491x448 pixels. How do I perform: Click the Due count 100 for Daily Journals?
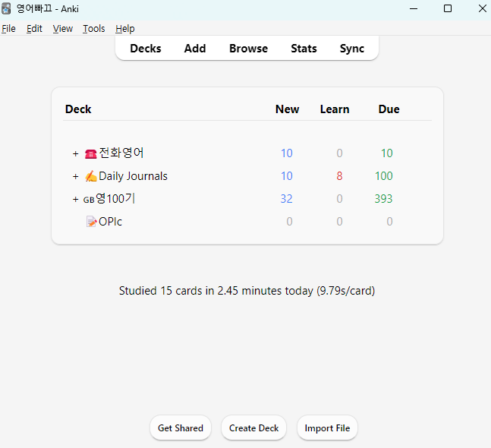click(x=384, y=176)
